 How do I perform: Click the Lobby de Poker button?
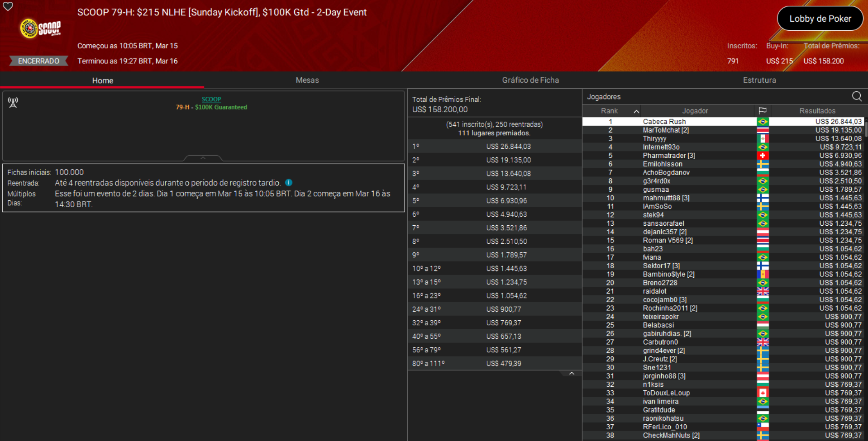(x=820, y=19)
